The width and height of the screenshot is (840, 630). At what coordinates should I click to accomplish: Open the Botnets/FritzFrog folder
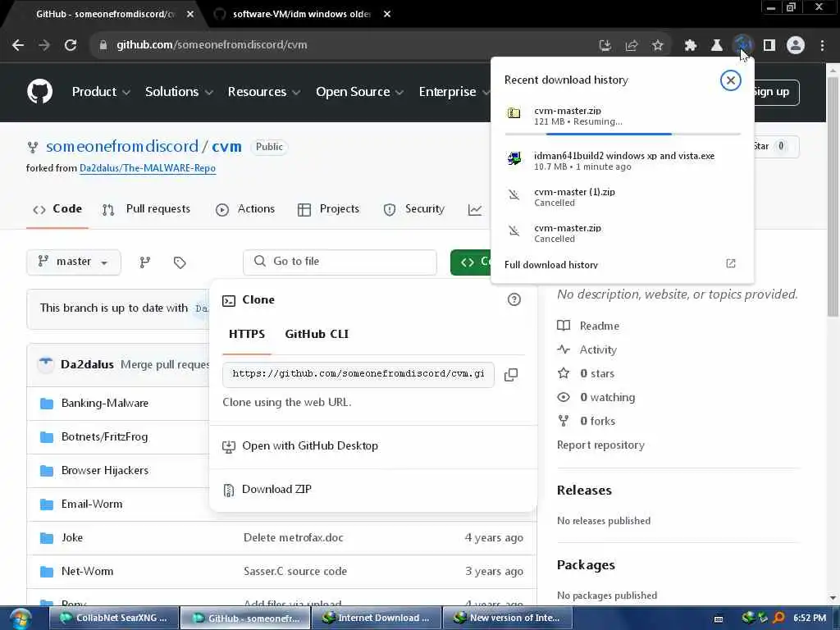click(x=104, y=436)
